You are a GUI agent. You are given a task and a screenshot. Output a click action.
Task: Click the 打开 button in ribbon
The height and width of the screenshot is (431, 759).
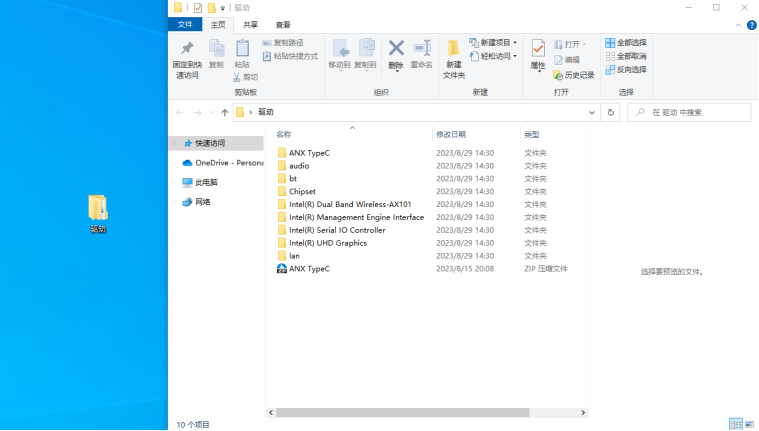click(x=570, y=45)
